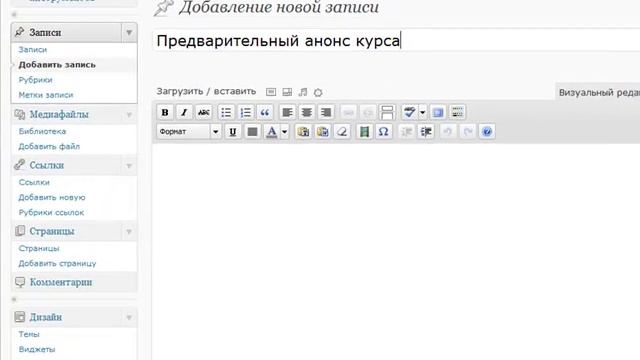Insert a bulleted list

point(226,112)
